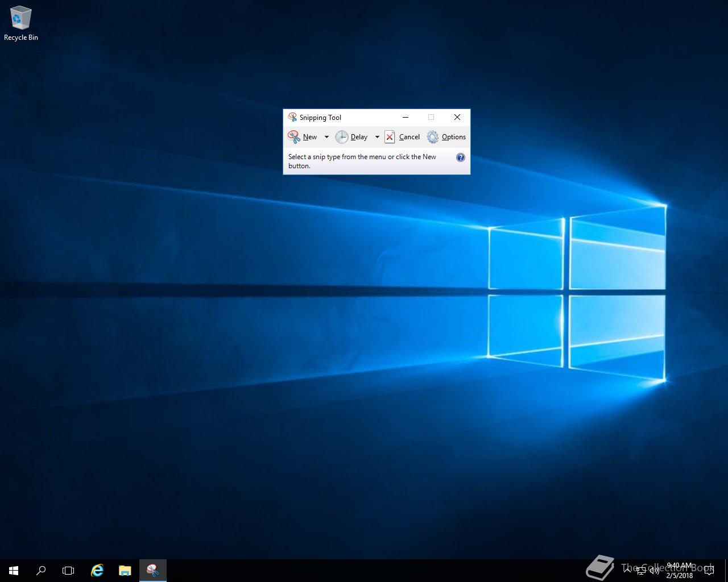Click the Delay clock button

click(351, 137)
